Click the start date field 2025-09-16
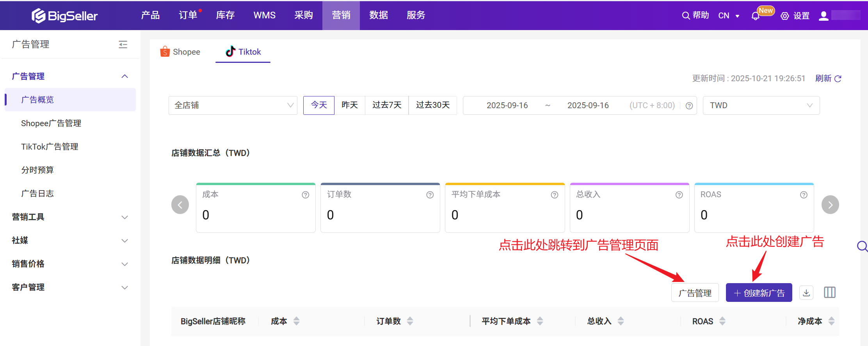This screenshot has width=868, height=346. pyautogui.click(x=507, y=105)
